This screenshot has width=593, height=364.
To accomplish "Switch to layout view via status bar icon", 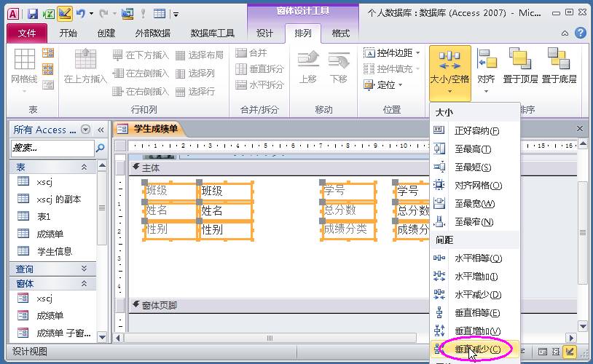I will (x=556, y=352).
